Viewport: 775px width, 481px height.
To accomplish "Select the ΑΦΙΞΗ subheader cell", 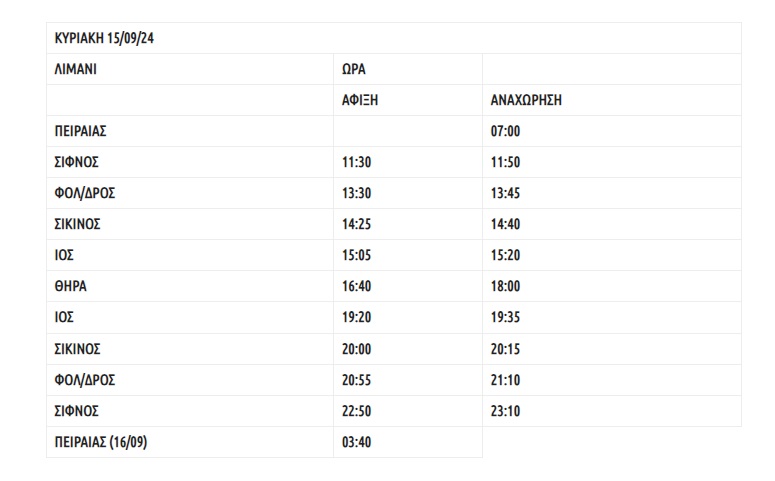I will (360, 100).
